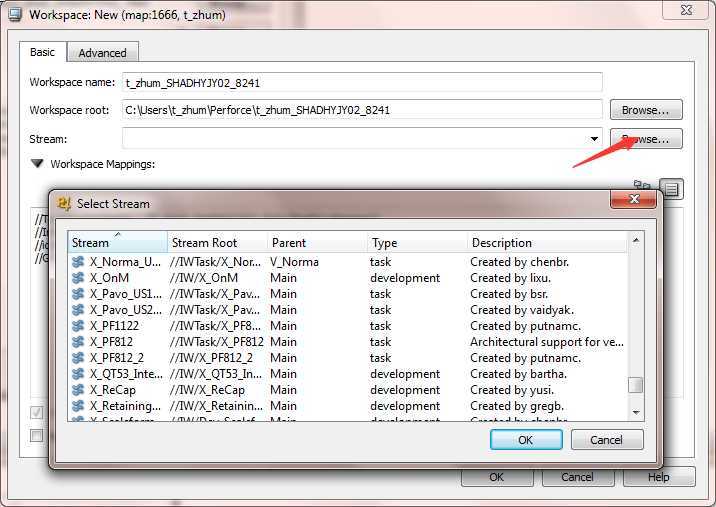Close the Select Stream dialog

(x=634, y=199)
